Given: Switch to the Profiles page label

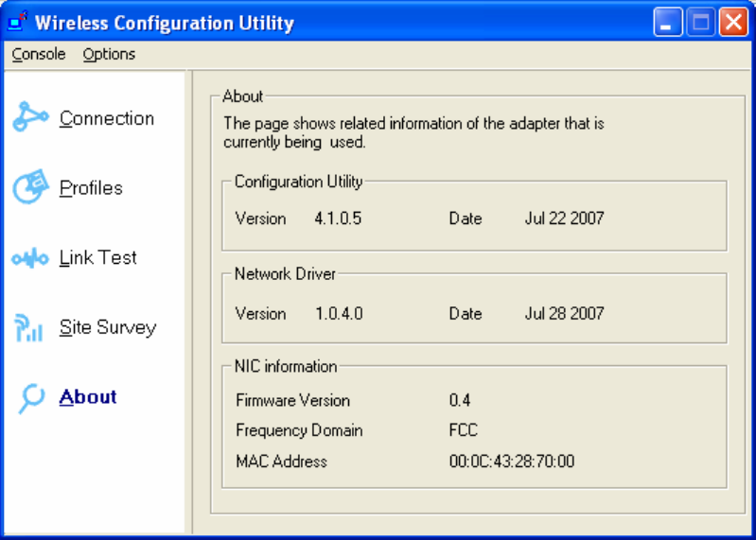Looking at the screenshot, I should click(x=91, y=188).
